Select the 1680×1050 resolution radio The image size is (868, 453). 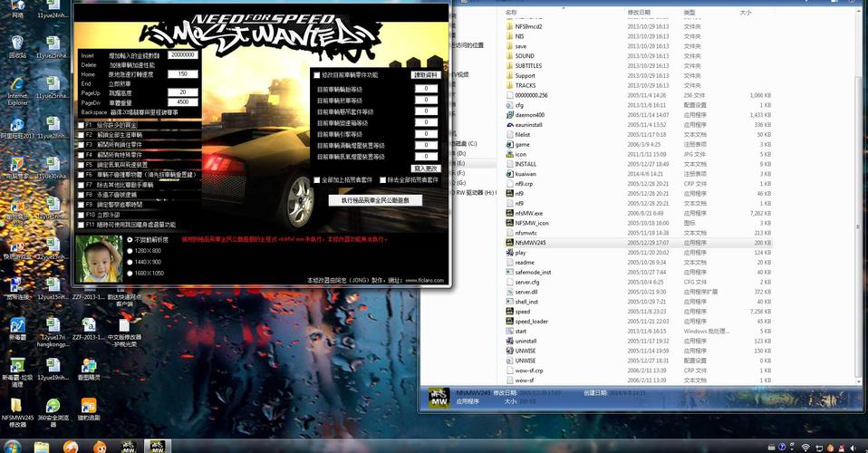point(130,273)
